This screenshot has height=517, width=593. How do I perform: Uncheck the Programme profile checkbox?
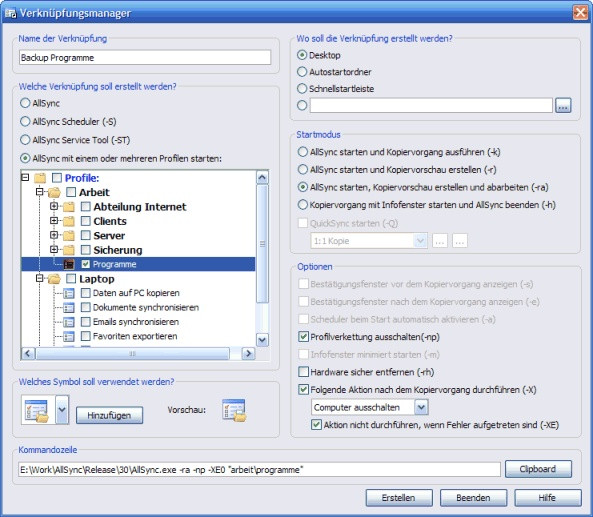pyautogui.click(x=86, y=264)
